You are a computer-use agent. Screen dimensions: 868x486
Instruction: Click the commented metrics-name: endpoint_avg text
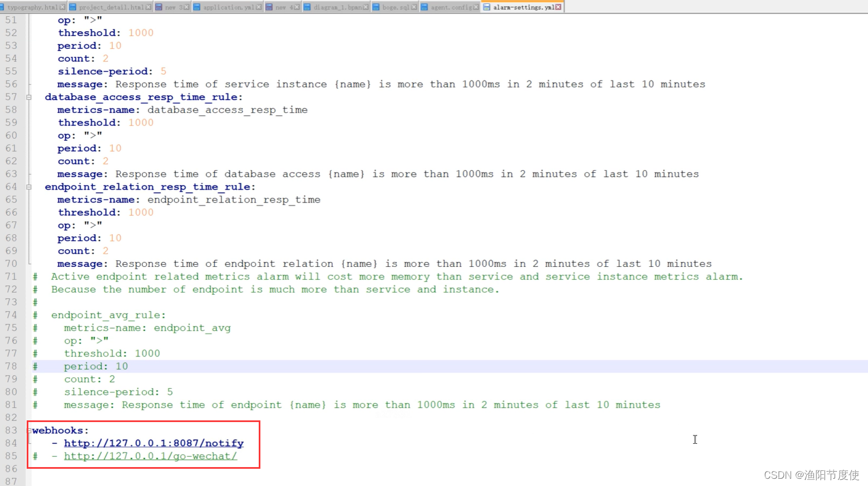pos(147,328)
